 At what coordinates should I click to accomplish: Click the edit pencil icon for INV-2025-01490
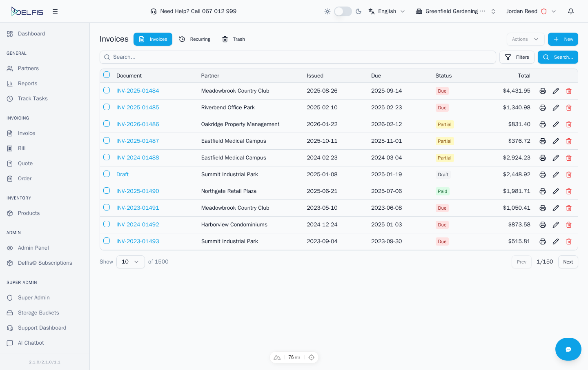(555, 191)
